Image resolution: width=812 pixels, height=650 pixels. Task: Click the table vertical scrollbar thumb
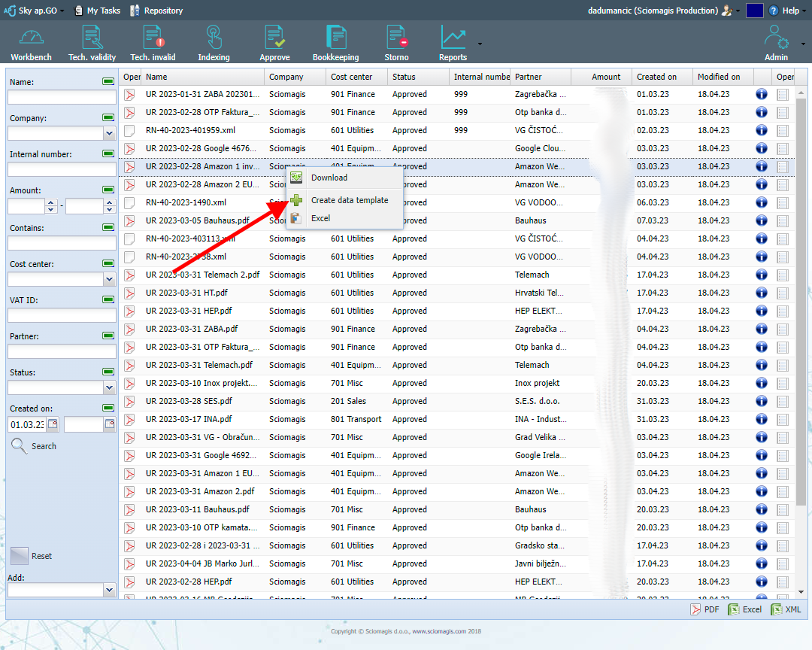pyautogui.click(x=801, y=301)
